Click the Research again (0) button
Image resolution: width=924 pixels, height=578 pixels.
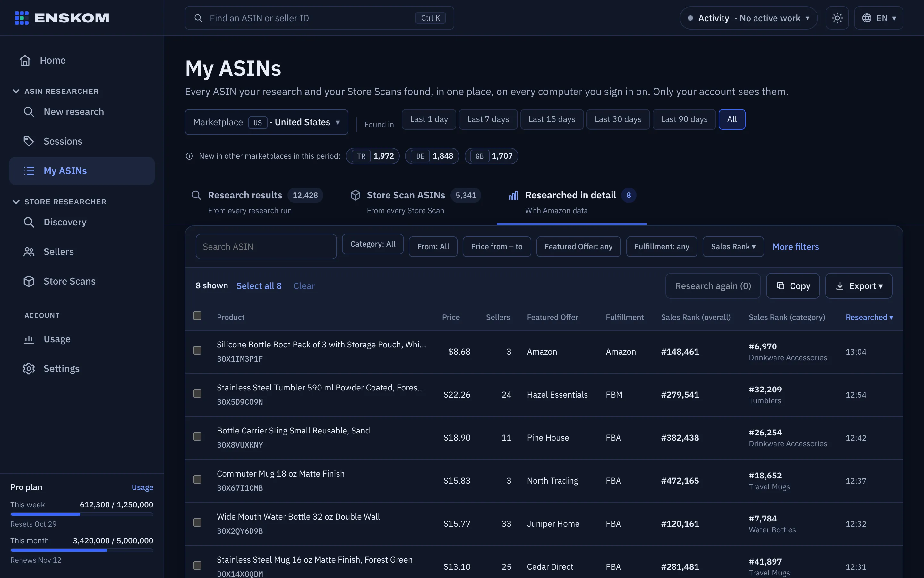(x=713, y=286)
